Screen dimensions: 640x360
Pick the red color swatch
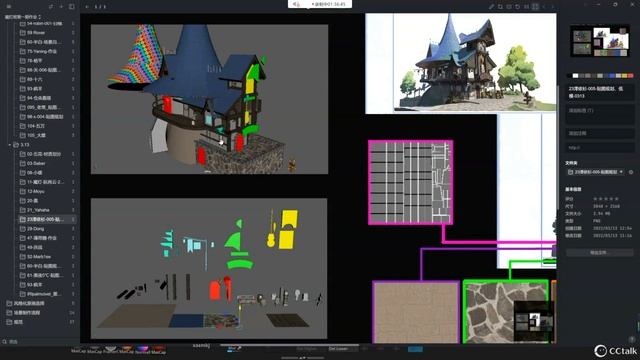[x=631, y=76]
